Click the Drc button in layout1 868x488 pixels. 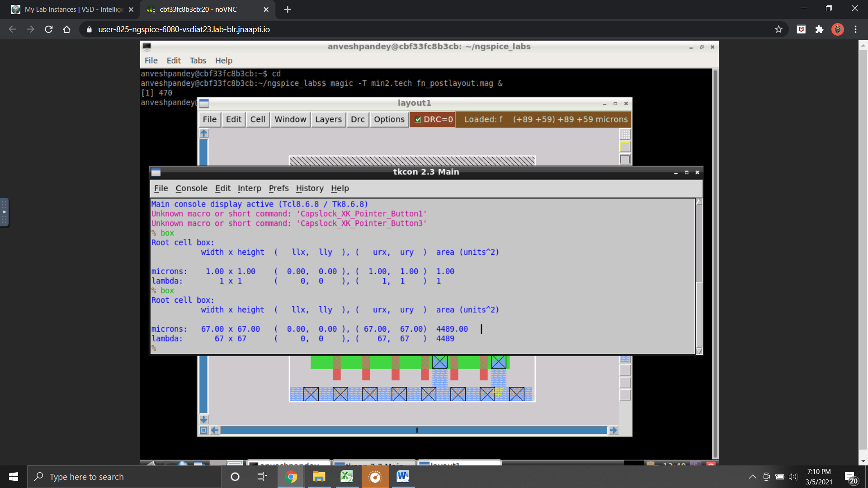(357, 119)
